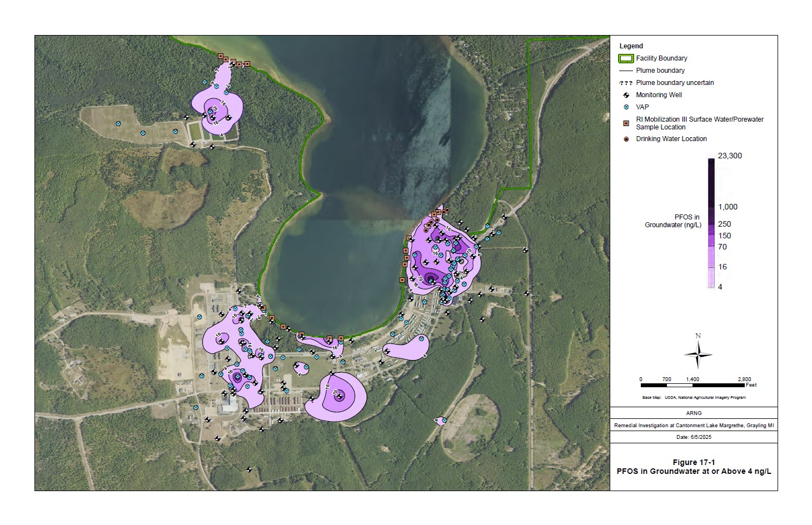Click the "PFOS in Groundwater at or Above 4 ng/L" title
The width and height of the screenshot is (812, 525).
(x=694, y=472)
